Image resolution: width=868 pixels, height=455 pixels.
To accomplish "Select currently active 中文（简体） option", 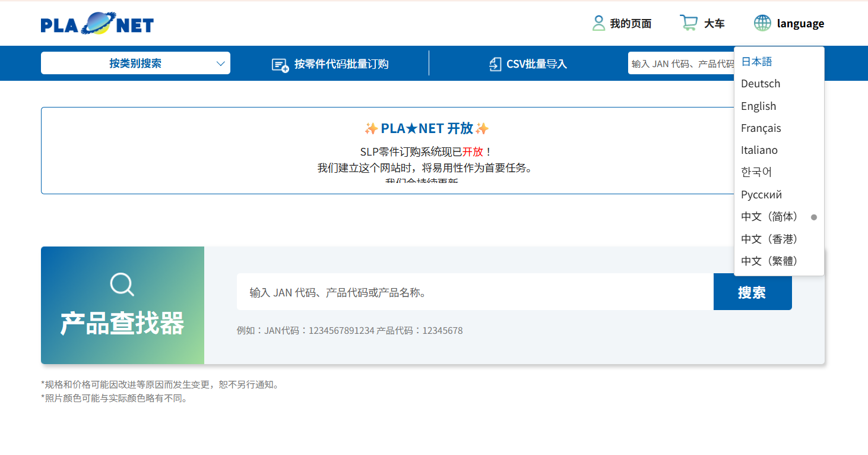I will pyautogui.click(x=770, y=217).
